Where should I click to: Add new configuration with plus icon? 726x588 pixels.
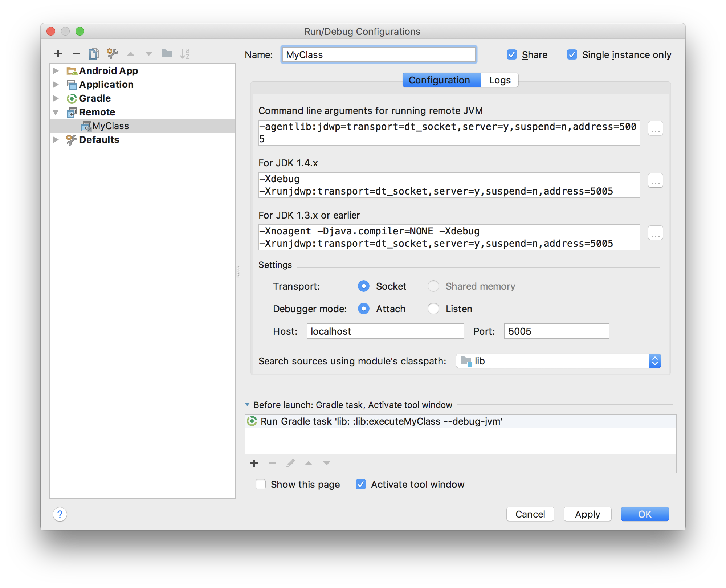(58, 54)
